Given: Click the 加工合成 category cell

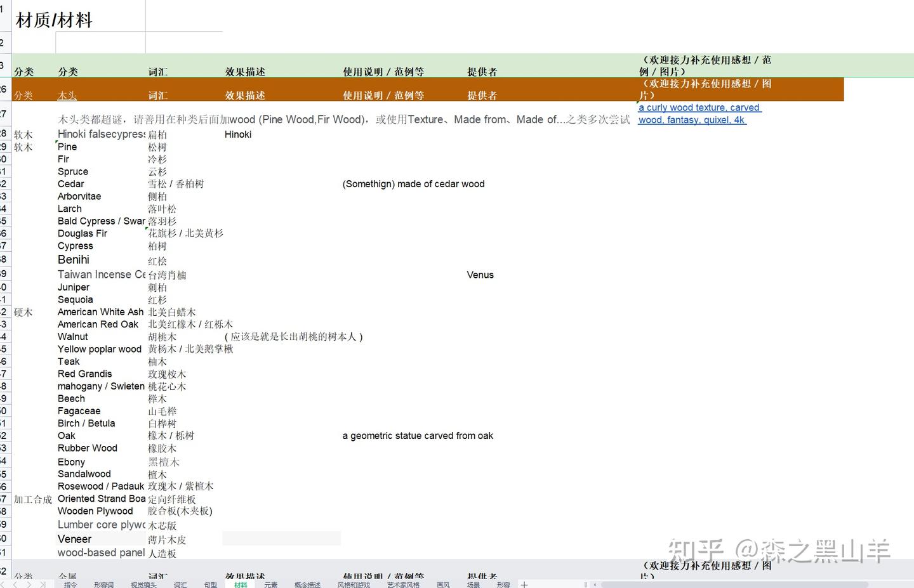Looking at the screenshot, I should tap(33, 499).
